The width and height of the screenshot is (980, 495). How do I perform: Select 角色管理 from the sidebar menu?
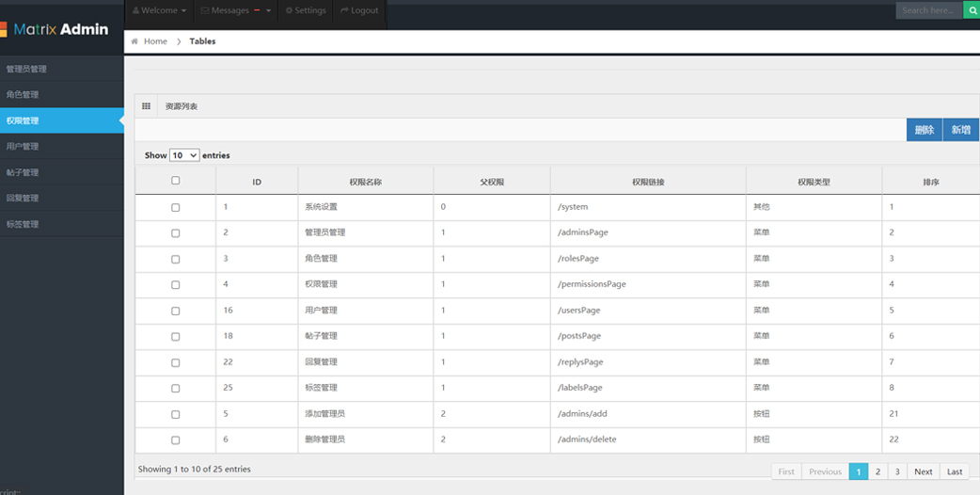tap(23, 95)
